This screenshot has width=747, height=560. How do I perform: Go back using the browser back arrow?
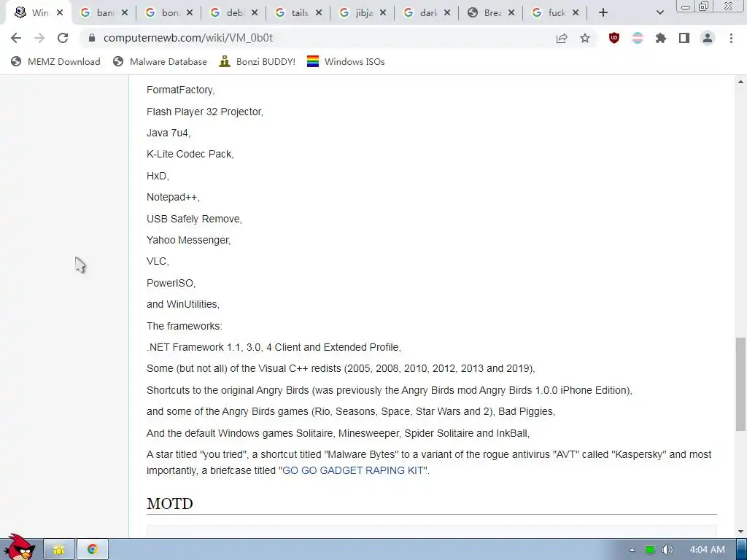[16, 38]
